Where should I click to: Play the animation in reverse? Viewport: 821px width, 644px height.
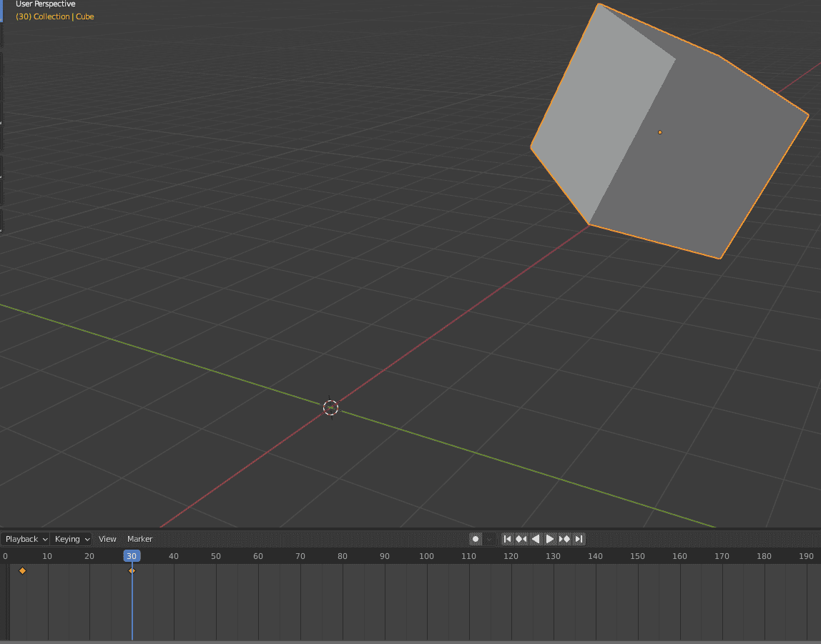pos(536,539)
